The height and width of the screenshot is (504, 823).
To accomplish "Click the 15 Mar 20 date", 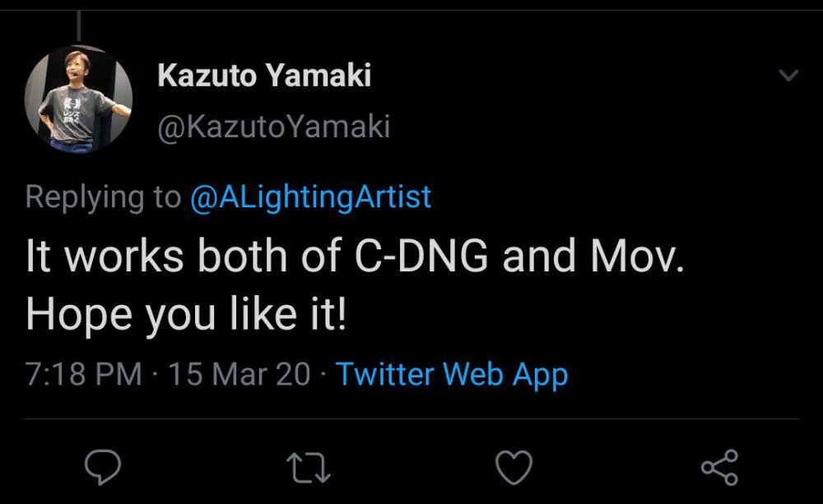I will (x=239, y=374).
